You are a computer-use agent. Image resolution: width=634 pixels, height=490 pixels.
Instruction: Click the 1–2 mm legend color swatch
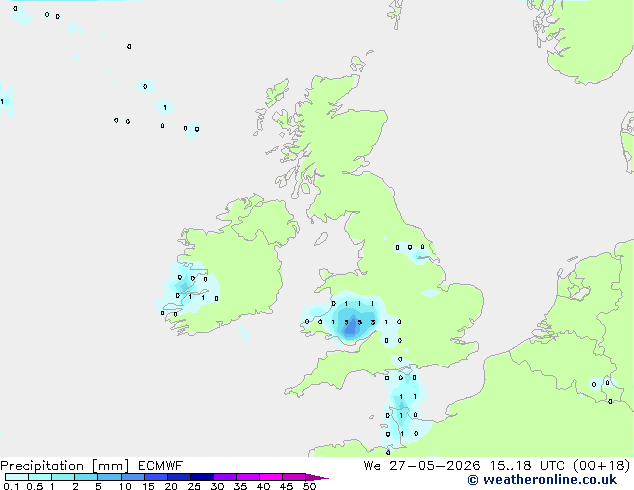point(63,477)
